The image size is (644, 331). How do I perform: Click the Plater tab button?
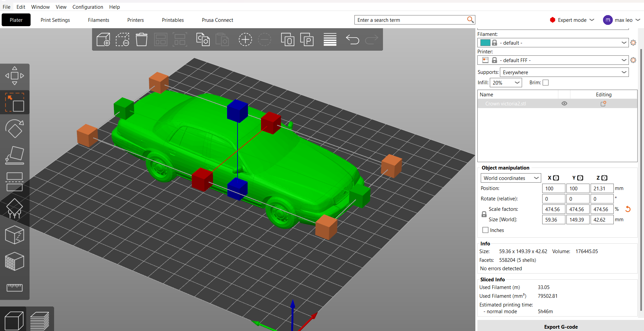click(16, 20)
